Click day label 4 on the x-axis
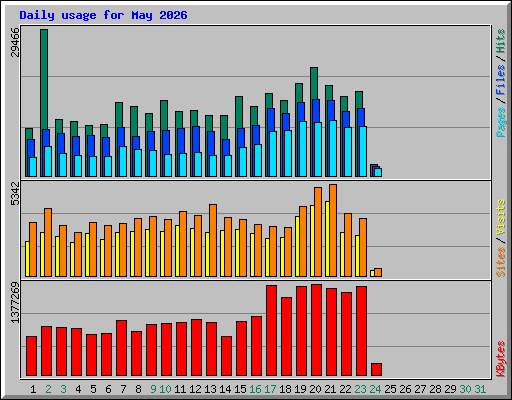The image size is (512, 400). coord(78,389)
